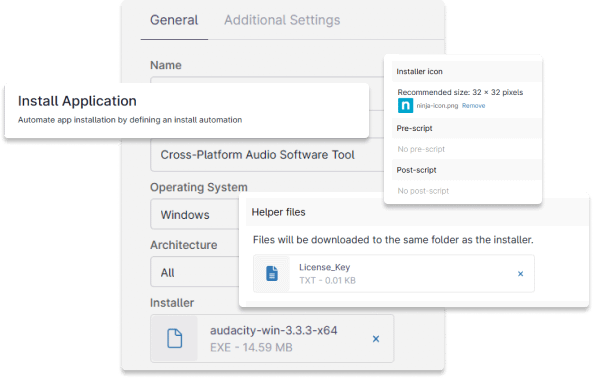Open the Architecture dropdown showing All
Viewport: 593px width, 378px height.
click(x=195, y=272)
